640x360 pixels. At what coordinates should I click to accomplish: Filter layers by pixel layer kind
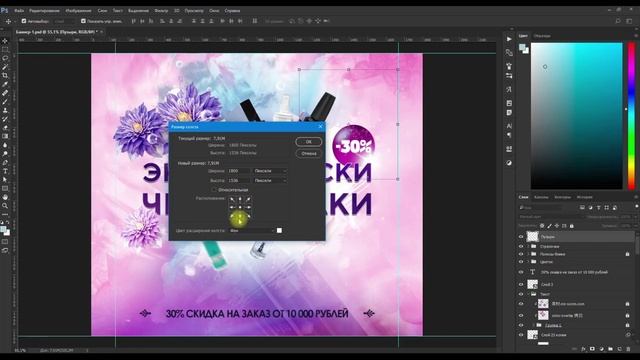click(582, 208)
